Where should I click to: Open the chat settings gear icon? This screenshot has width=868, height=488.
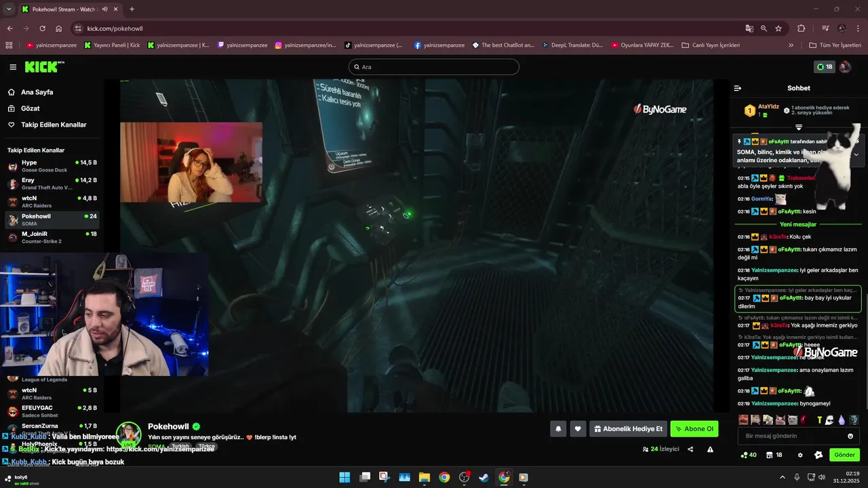[800, 455]
